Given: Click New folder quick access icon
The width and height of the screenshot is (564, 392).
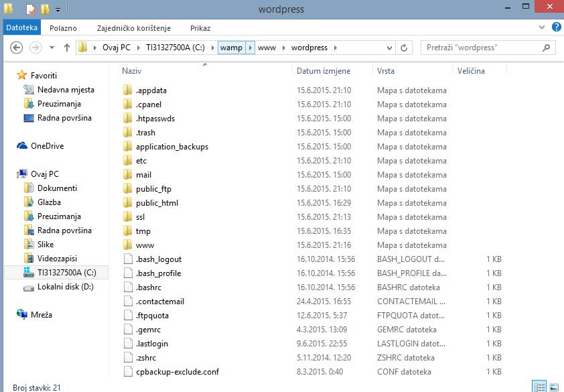Looking at the screenshot, I should [45, 9].
